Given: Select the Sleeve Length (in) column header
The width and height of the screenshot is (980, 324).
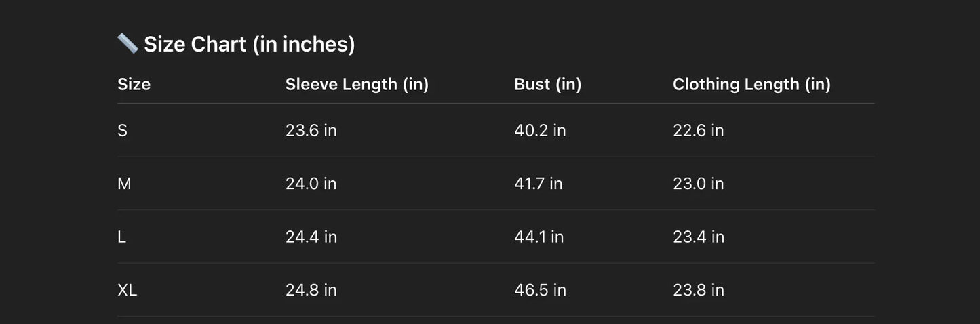Looking at the screenshot, I should 357,84.
